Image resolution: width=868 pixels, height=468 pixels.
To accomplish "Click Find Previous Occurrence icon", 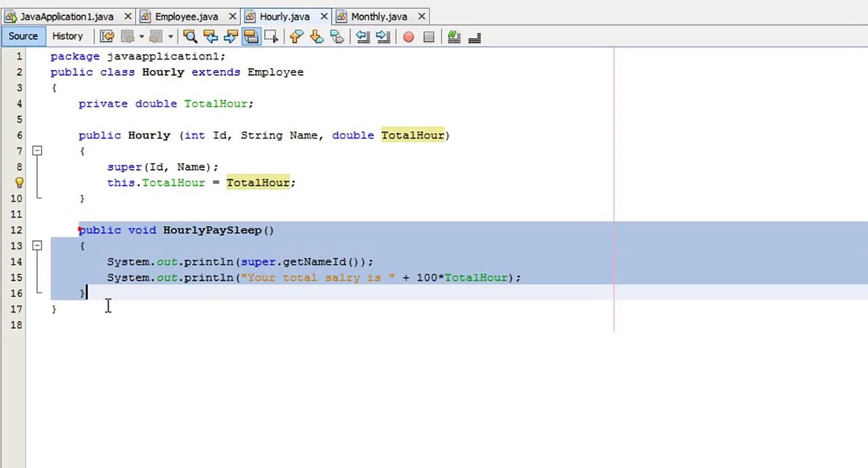I will (x=210, y=36).
